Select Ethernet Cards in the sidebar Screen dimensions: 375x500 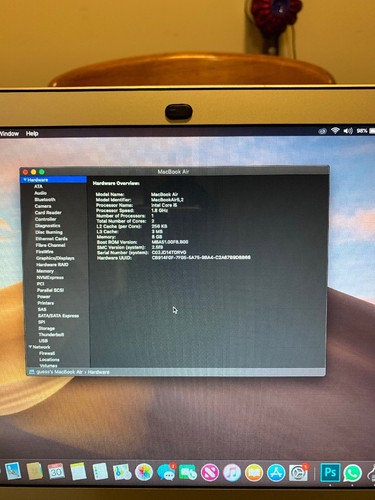[x=51, y=239]
